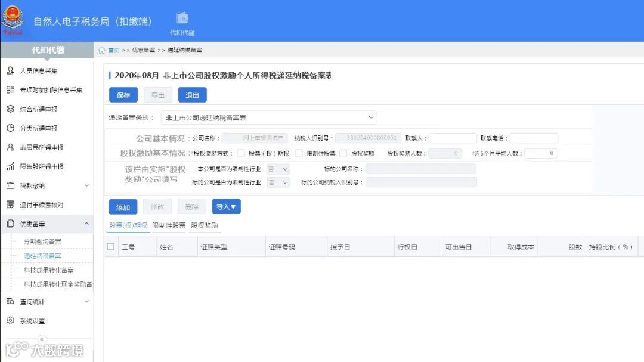
Task: Click the 分类所得申报 pie icon
Action: click(10, 128)
